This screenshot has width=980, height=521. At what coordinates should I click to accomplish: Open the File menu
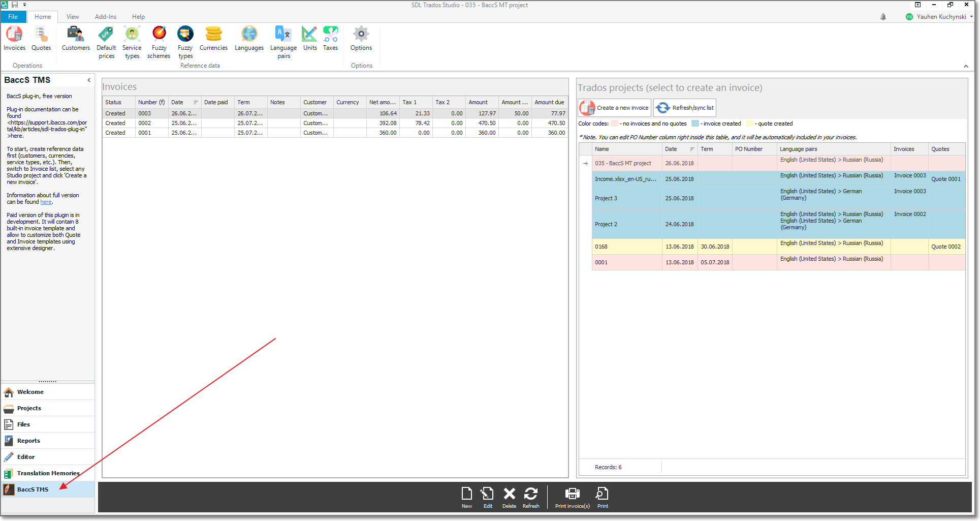(13, 17)
